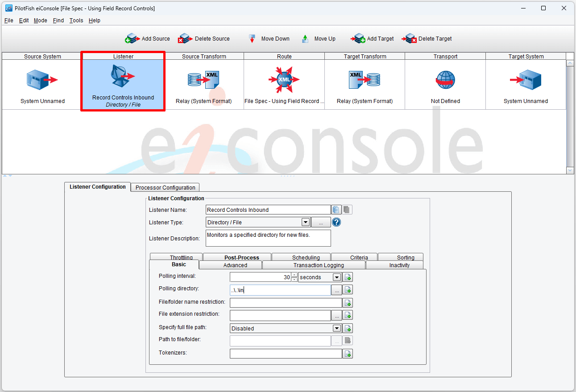Screen dimensions: 576x392
Task: Open the Transaction Logging tab
Action: (x=314, y=265)
